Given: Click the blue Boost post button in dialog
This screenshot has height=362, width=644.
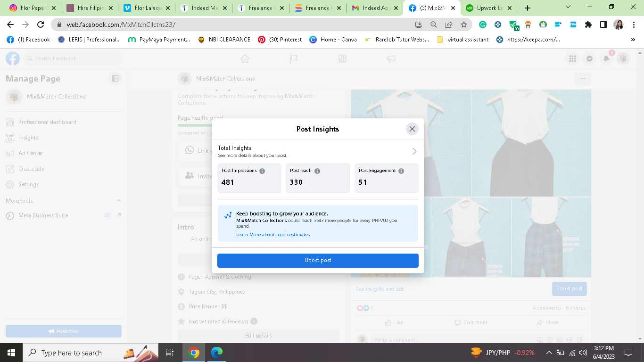Looking at the screenshot, I should click(x=318, y=260).
